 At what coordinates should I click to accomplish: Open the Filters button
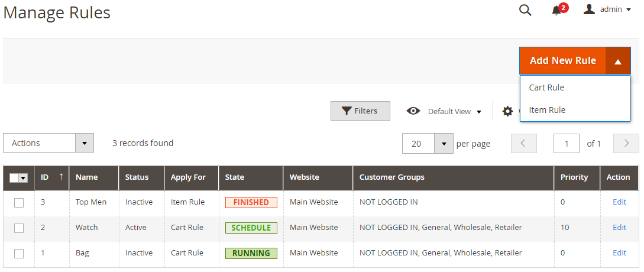[360, 111]
